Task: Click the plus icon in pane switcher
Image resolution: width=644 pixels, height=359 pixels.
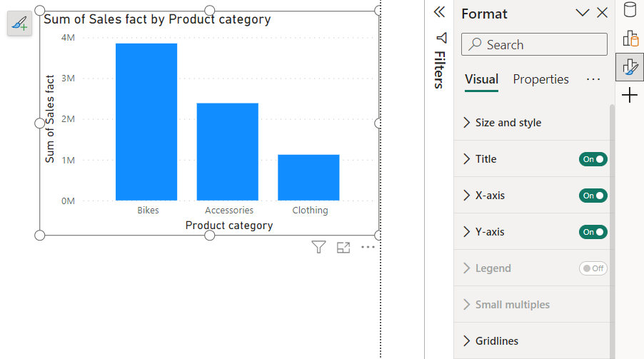Action: [x=630, y=95]
